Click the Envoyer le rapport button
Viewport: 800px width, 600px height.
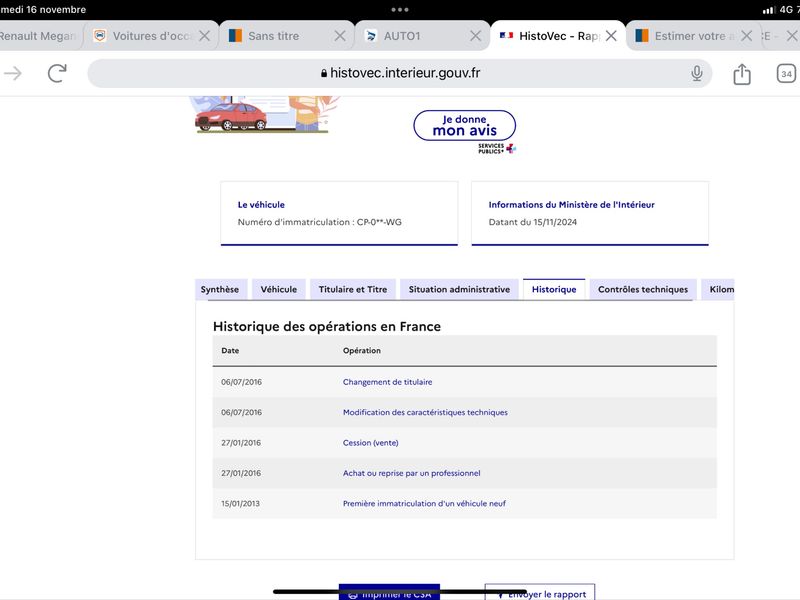pos(540,593)
